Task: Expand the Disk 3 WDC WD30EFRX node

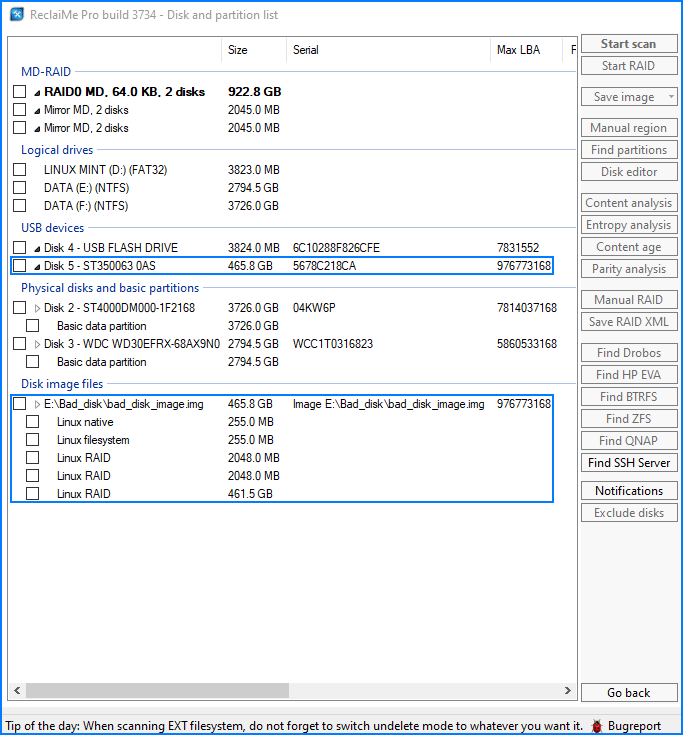Action: (37, 345)
